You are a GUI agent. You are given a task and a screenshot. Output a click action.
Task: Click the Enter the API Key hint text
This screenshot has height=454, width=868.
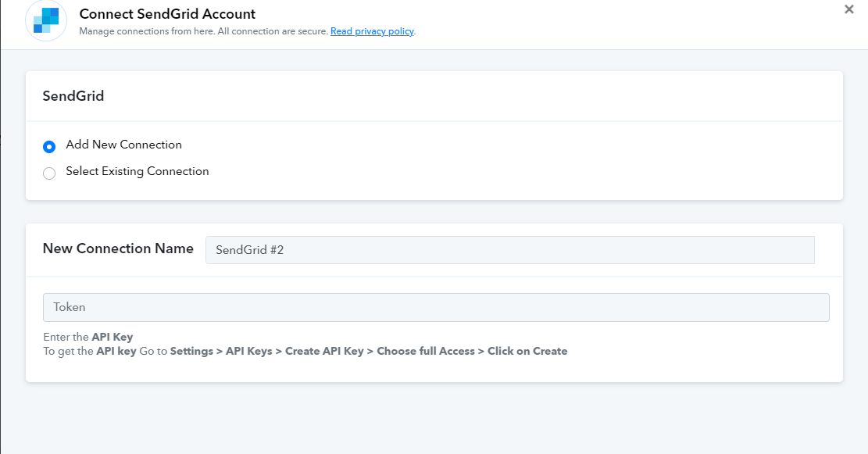tap(88, 337)
